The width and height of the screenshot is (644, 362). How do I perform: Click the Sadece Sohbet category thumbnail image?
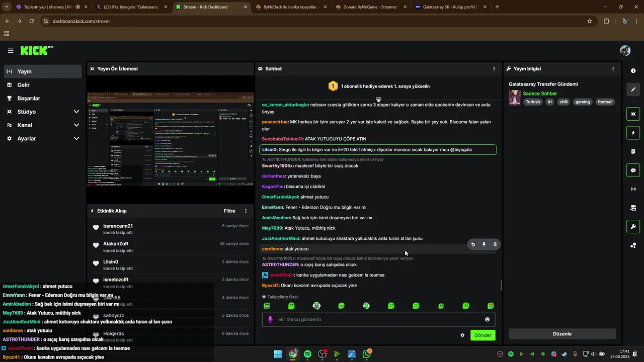(515, 98)
